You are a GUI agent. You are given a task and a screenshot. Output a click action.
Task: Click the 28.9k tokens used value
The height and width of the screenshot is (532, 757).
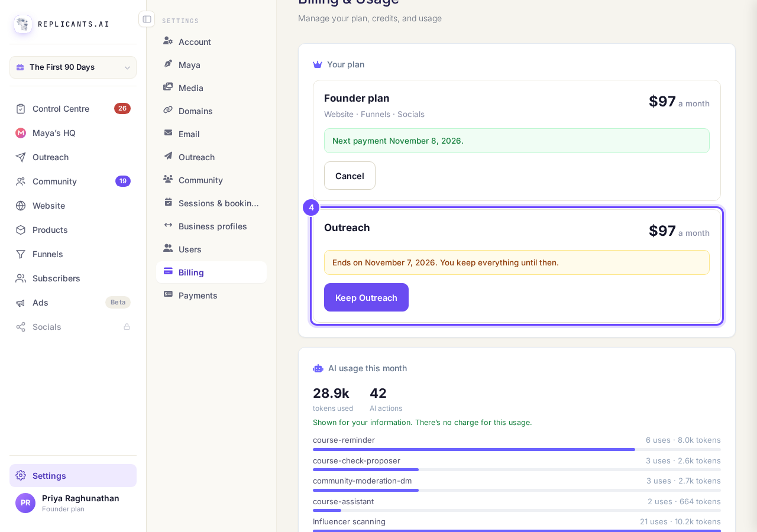pos(331,393)
